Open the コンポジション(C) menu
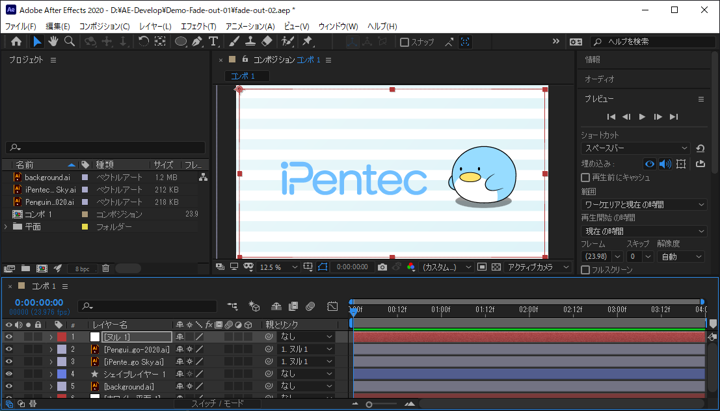Viewport: 720px width, 411px height. [x=104, y=26]
